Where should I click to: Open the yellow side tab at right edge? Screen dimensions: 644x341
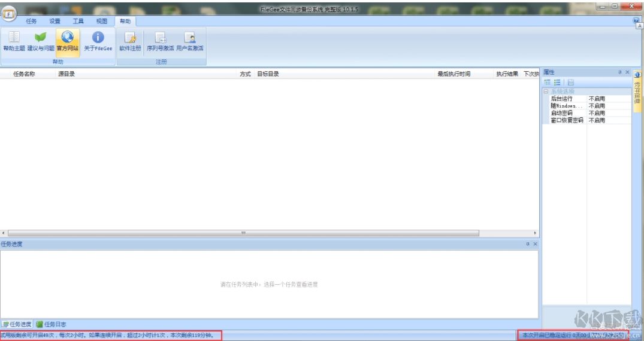637,90
